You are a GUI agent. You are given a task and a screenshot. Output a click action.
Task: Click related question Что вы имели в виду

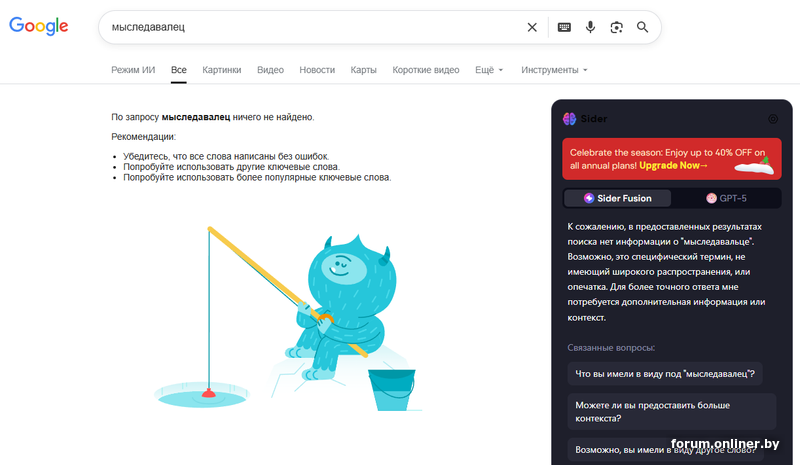665,374
